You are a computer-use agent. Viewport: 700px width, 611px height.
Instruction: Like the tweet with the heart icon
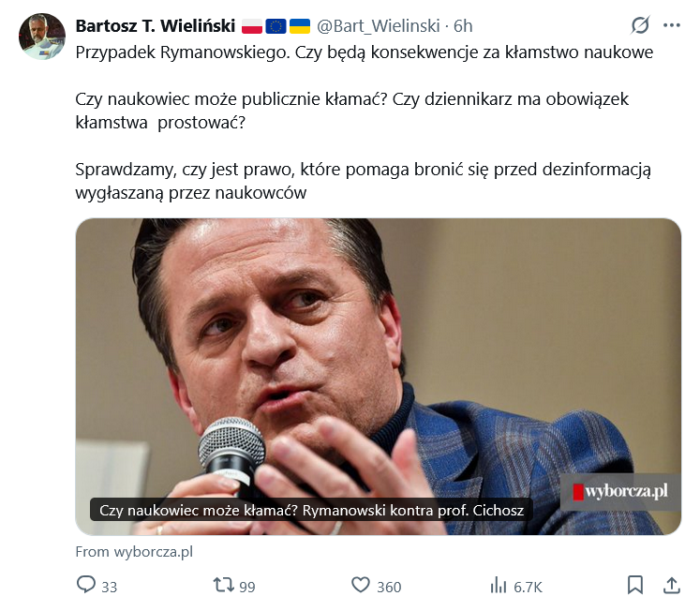click(361, 586)
